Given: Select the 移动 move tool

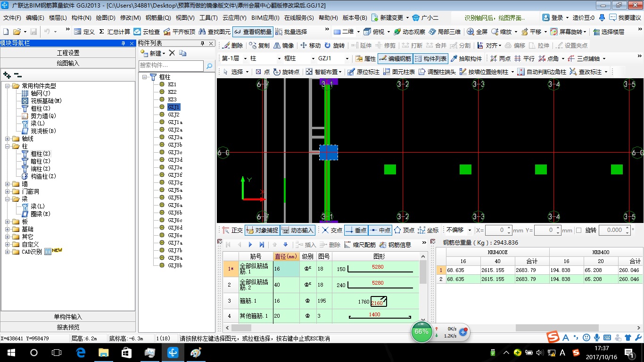Looking at the screenshot, I should pyautogui.click(x=310, y=45).
